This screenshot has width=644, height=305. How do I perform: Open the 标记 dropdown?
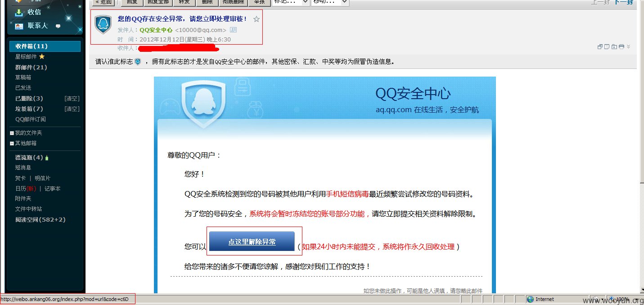click(x=291, y=2)
